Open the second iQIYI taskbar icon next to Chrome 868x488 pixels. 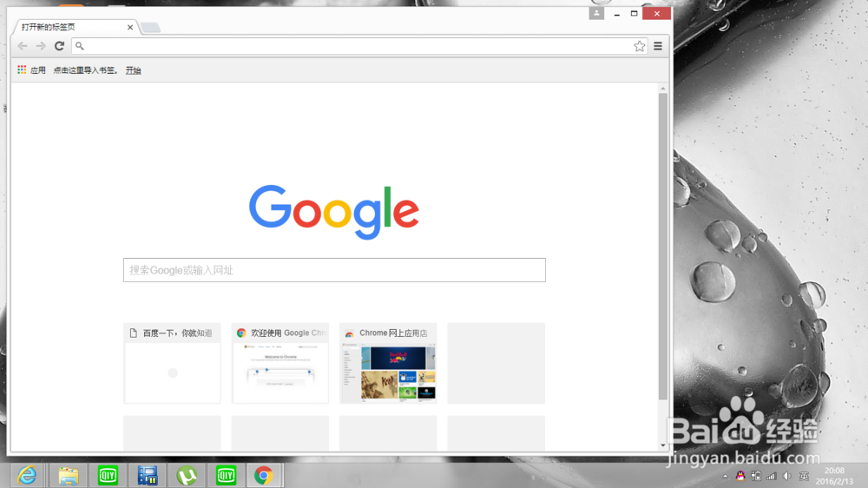226,475
